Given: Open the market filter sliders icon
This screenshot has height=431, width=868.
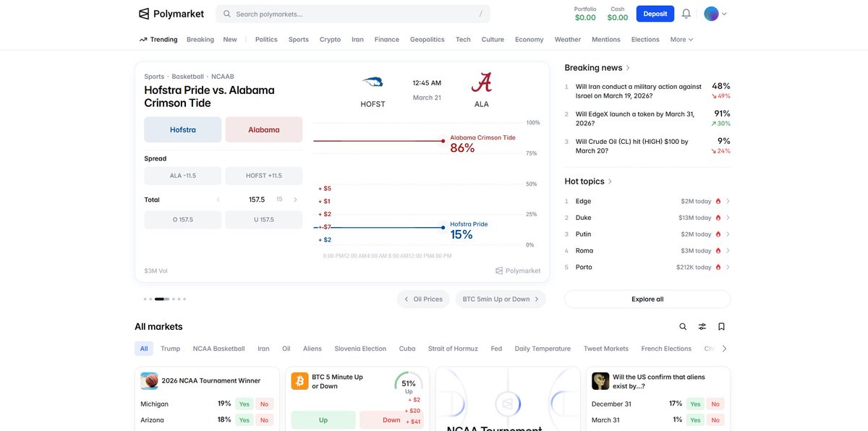Looking at the screenshot, I should (702, 327).
